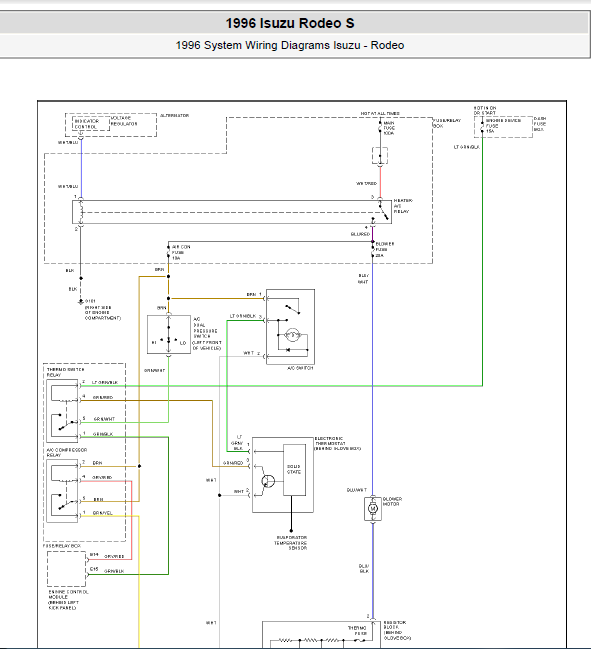The image size is (591, 649).
Task: Select the engine control module box
Action: 66,569
